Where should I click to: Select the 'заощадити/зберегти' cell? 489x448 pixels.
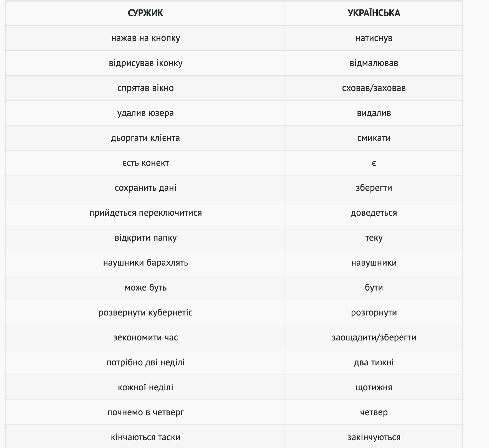click(374, 337)
